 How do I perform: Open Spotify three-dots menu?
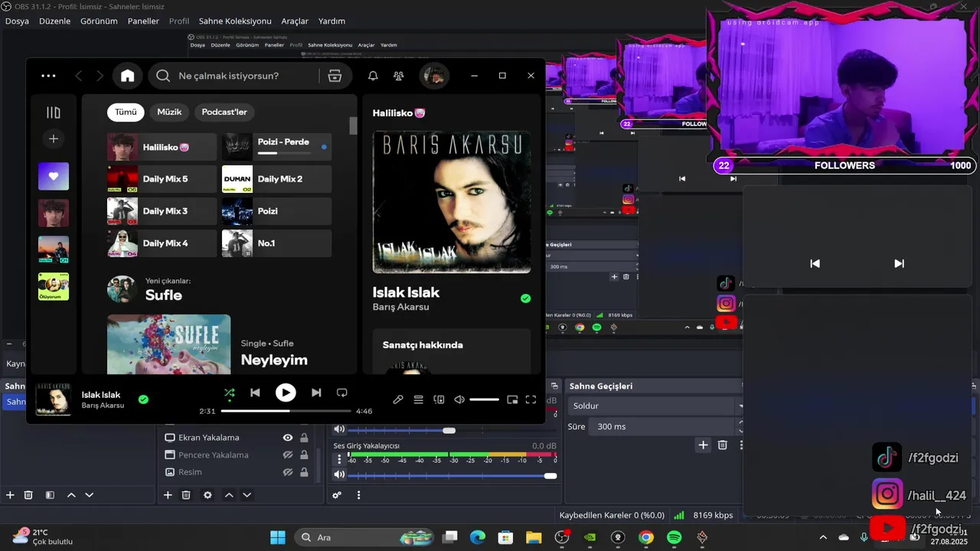pyautogui.click(x=48, y=76)
